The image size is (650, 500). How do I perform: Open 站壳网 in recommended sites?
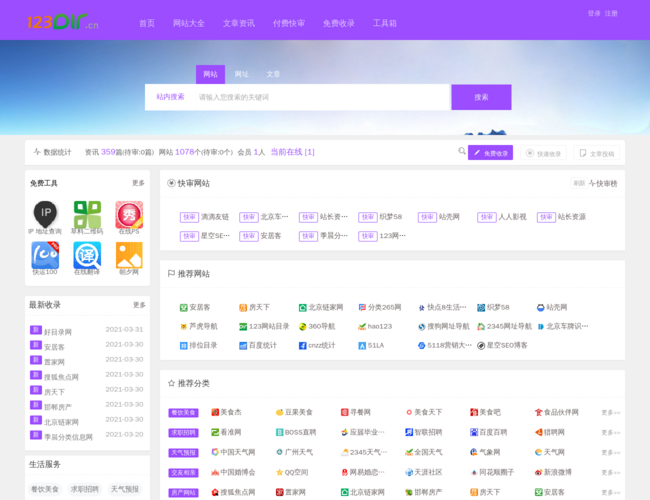(x=552, y=307)
